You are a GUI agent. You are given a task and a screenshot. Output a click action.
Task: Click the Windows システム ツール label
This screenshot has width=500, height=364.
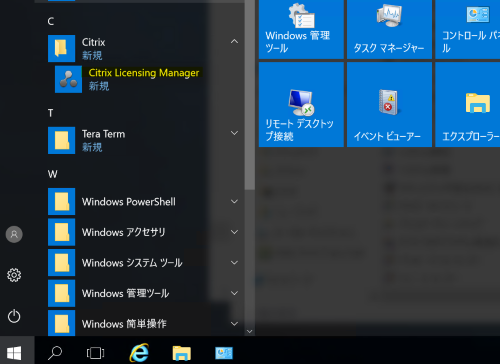[132, 263]
